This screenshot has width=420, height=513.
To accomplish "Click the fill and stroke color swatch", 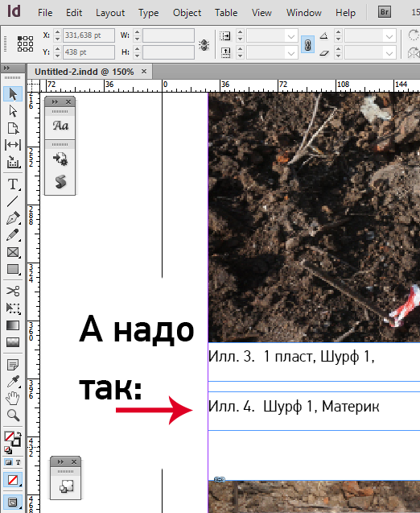I will click(12, 439).
